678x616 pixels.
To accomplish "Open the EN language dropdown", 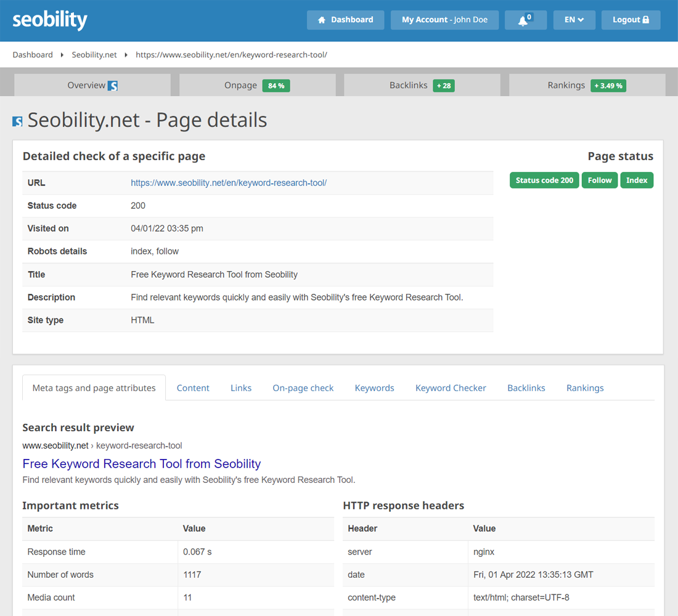I will 574,20.
